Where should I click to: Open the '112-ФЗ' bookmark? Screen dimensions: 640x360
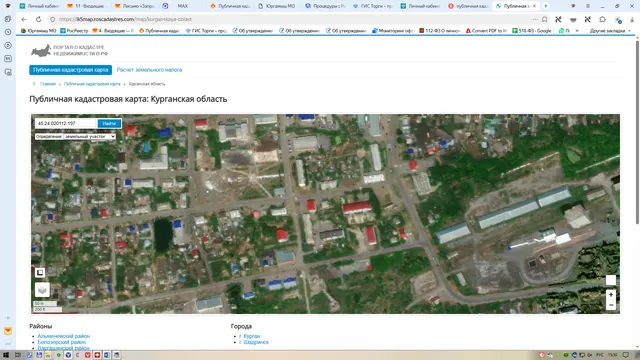(439, 31)
